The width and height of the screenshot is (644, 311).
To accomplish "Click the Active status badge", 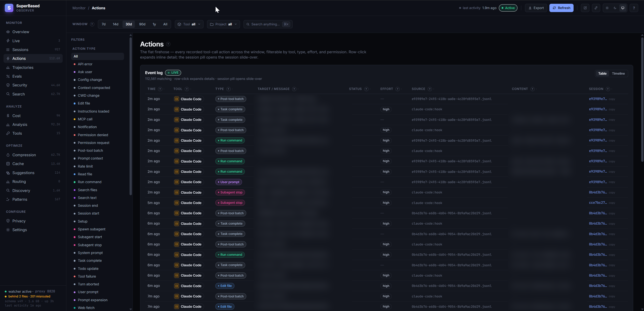I will (508, 8).
